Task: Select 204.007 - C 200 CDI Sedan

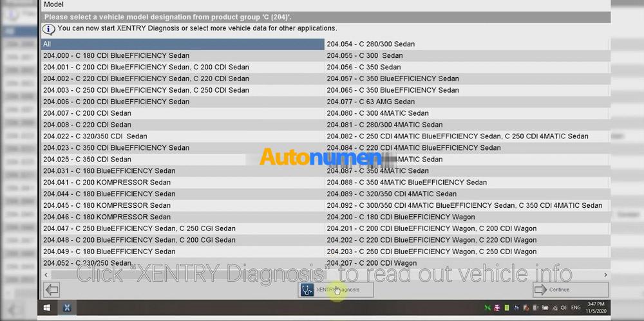Action: [183, 113]
